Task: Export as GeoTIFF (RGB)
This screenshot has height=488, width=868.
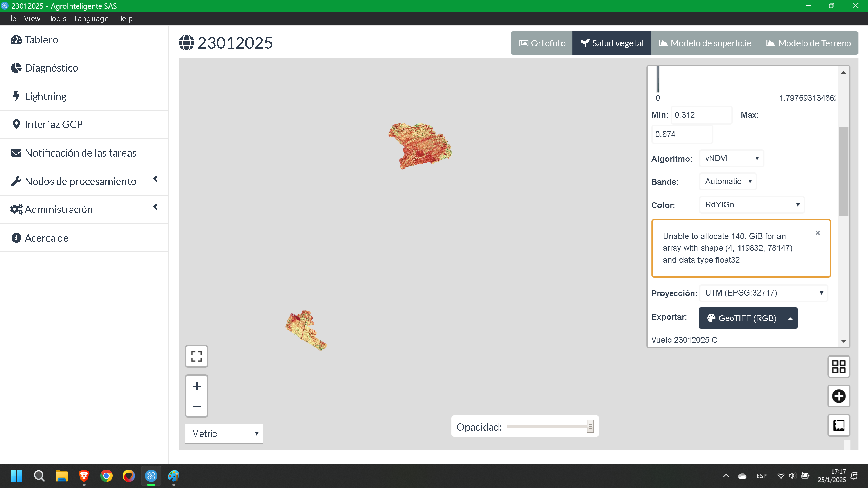Action: pyautogui.click(x=748, y=318)
